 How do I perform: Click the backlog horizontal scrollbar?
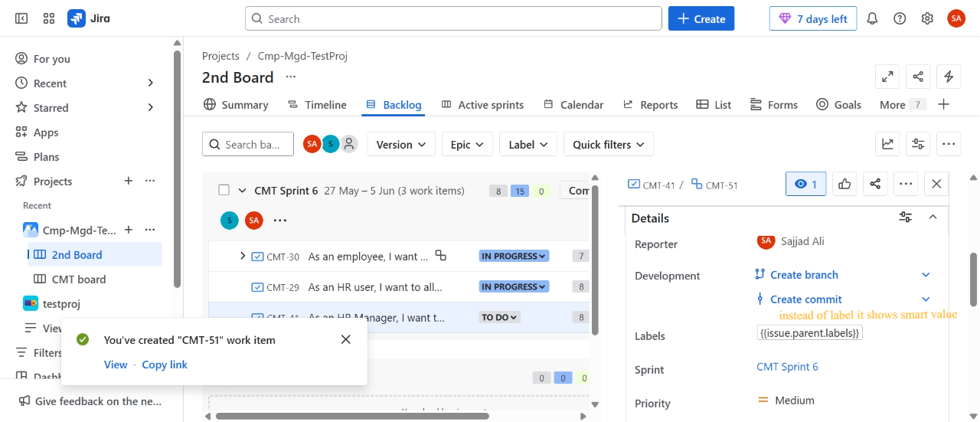tap(352, 416)
